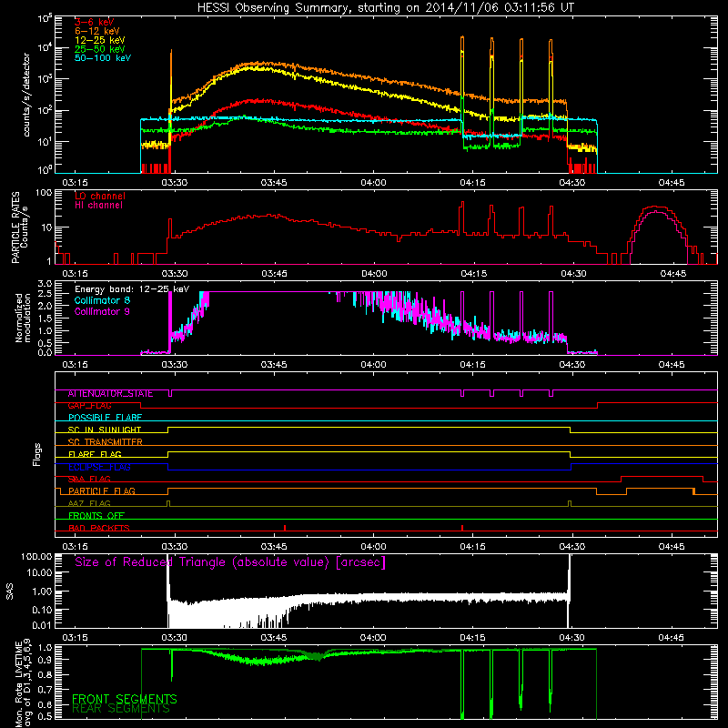Select the 25-50 keV legend entry
Image resolution: width=728 pixels, height=728 pixels.
pos(100,49)
